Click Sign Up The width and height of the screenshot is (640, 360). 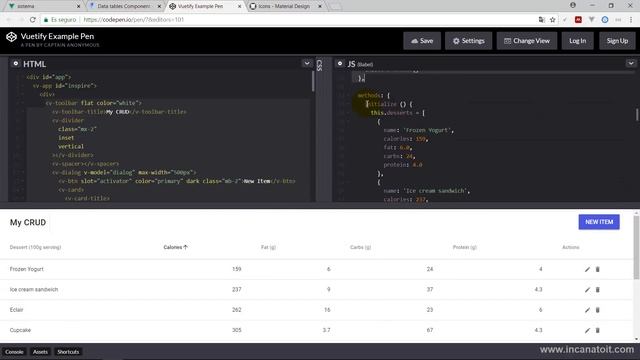[617, 41]
